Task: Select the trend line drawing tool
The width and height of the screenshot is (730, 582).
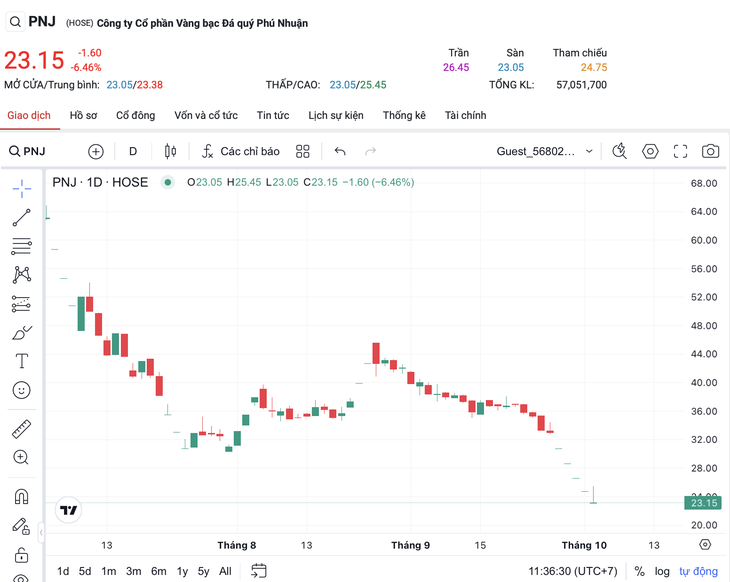Action: click(x=21, y=217)
